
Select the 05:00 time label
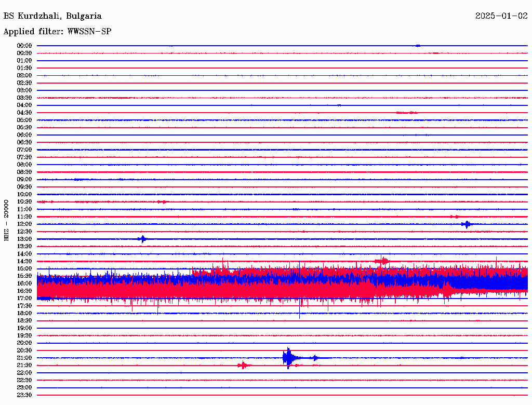coord(24,120)
